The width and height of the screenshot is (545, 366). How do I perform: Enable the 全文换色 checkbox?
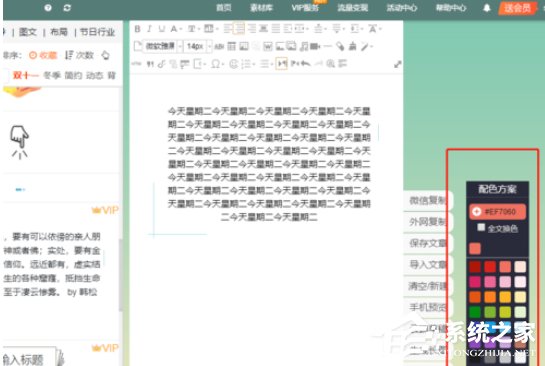click(481, 227)
